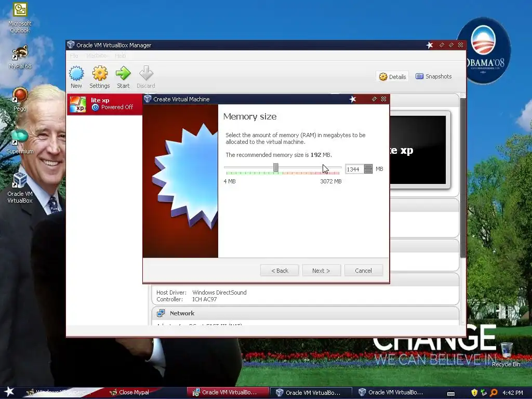This screenshot has height=399, width=532.
Task: Proceed with the Next > button
Action: [321, 270]
